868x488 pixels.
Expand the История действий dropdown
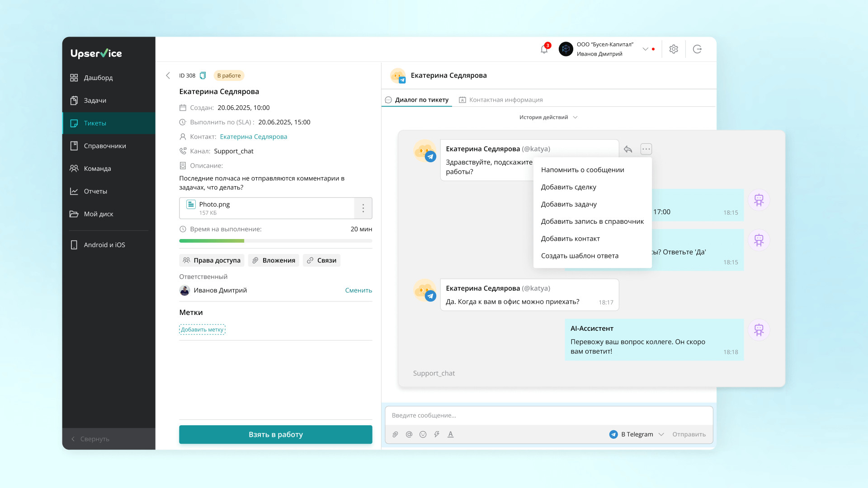click(x=548, y=117)
